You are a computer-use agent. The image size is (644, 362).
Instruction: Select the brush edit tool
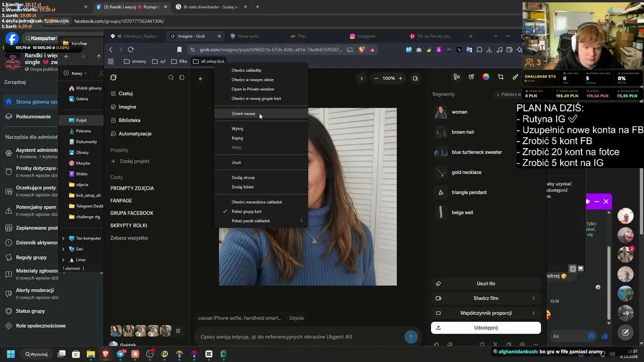coord(515,77)
